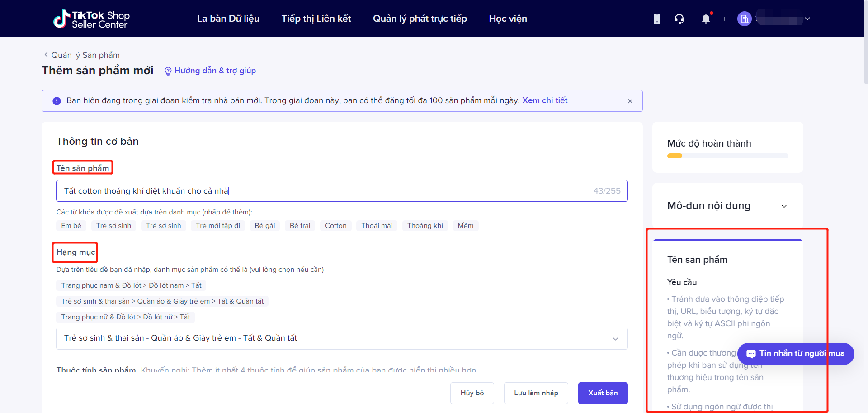The width and height of the screenshot is (868, 413).
Task: Add the Cotton suggested keyword
Action: coord(335,225)
